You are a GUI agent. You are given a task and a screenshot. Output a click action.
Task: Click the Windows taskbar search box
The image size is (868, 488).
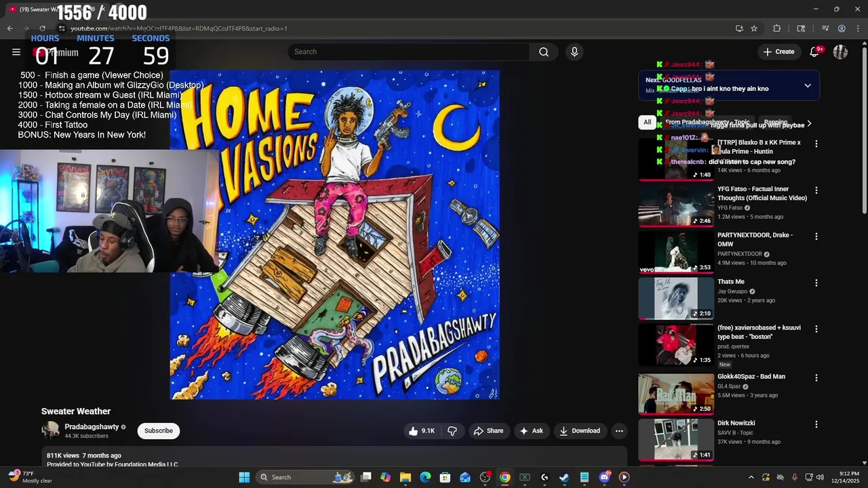point(306,477)
